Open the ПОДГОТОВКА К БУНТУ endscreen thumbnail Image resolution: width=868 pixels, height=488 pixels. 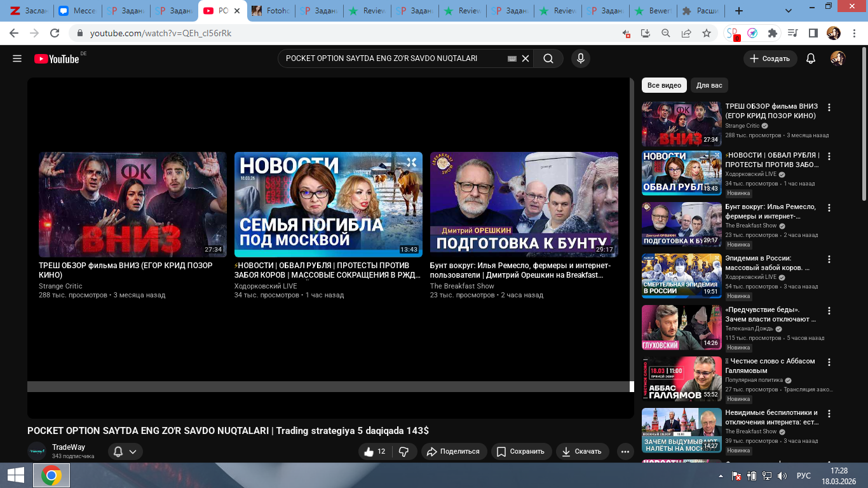[x=524, y=204]
